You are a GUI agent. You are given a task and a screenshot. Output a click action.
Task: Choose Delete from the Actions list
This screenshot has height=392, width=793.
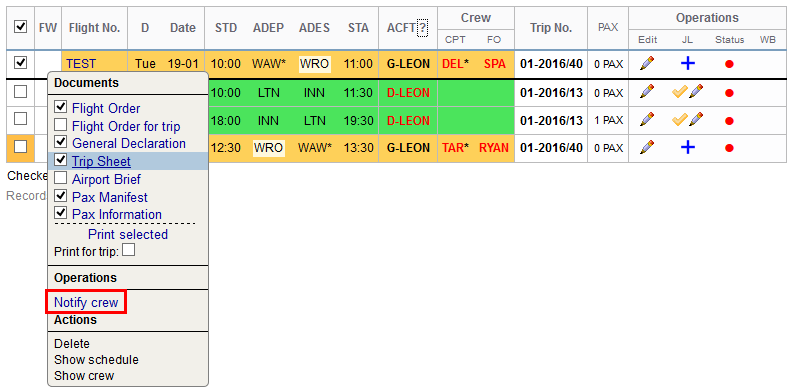[x=72, y=344]
